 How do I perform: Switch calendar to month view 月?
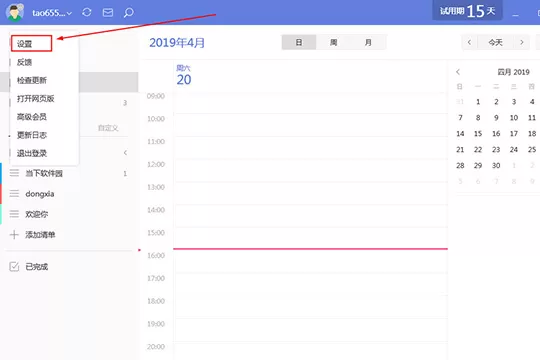(368, 42)
